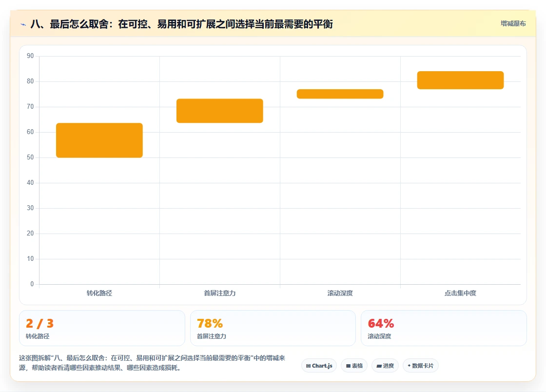
Task: Click the x-axis label 滚动深度
Action: coord(340,293)
